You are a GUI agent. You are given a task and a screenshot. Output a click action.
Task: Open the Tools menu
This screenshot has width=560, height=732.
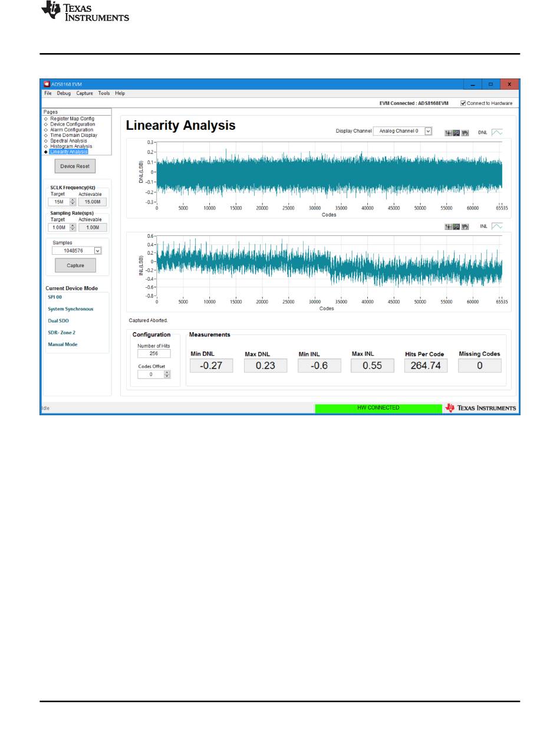[104, 93]
